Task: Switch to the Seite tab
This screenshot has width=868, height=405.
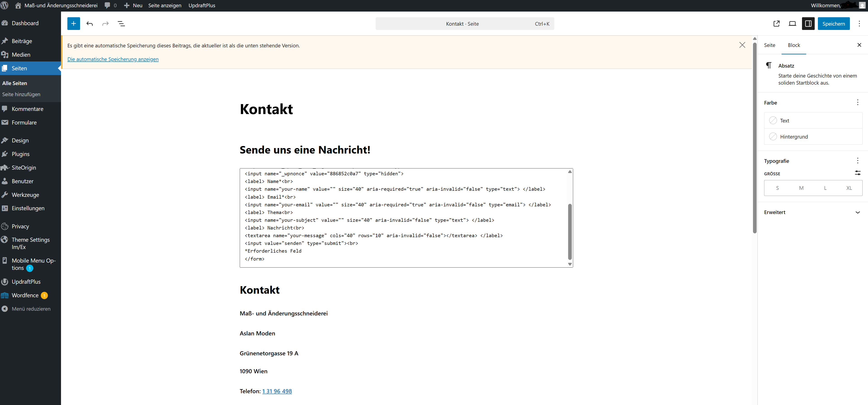Action: (769, 45)
